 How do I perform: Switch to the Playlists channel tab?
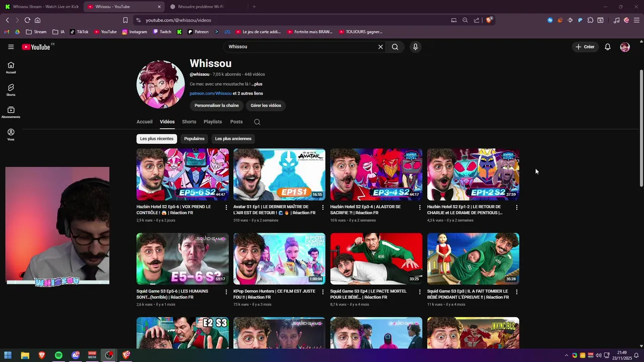coord(213,122)
